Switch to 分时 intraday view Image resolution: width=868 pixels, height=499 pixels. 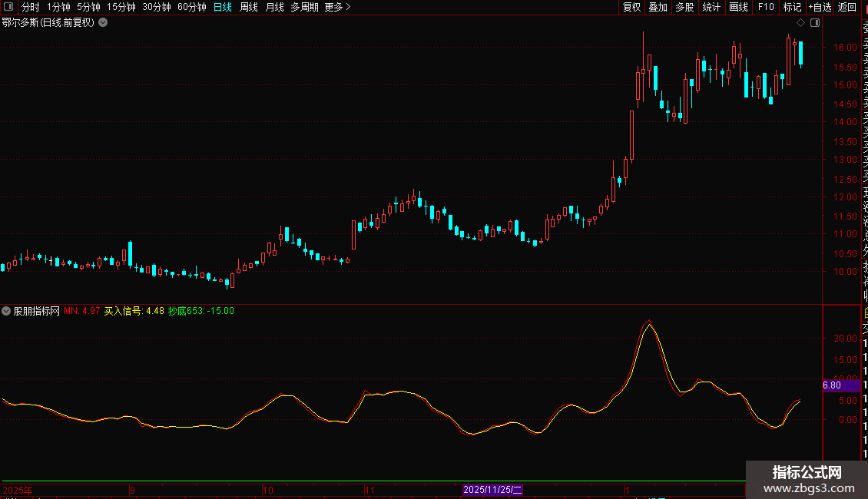coord(31,7)
